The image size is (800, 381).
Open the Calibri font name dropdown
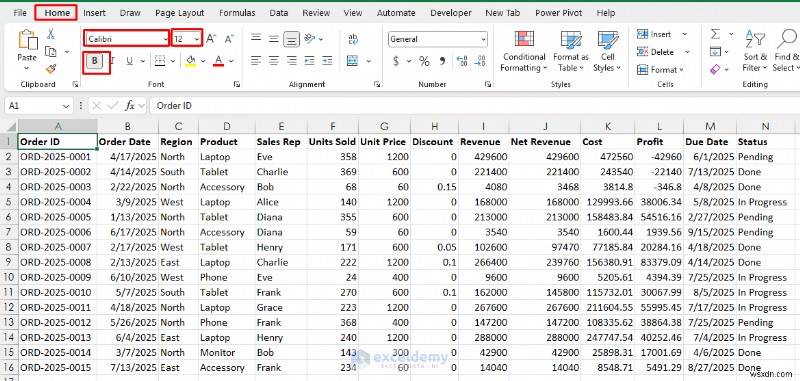tap(165, 39)
